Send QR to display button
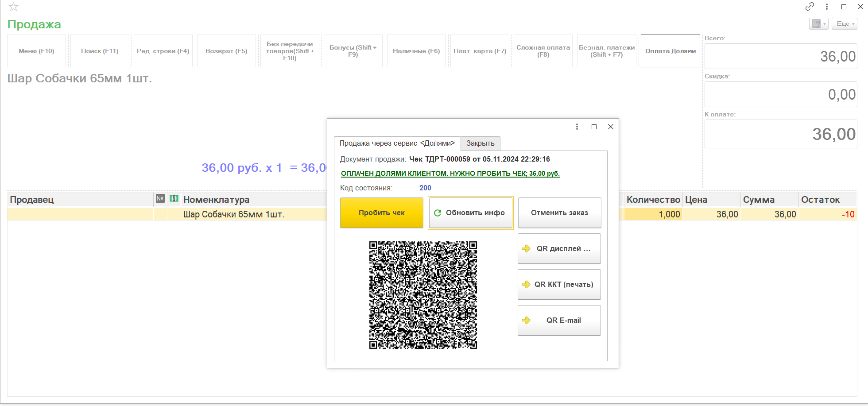This screenshot has width=868, height=406. 559,249
